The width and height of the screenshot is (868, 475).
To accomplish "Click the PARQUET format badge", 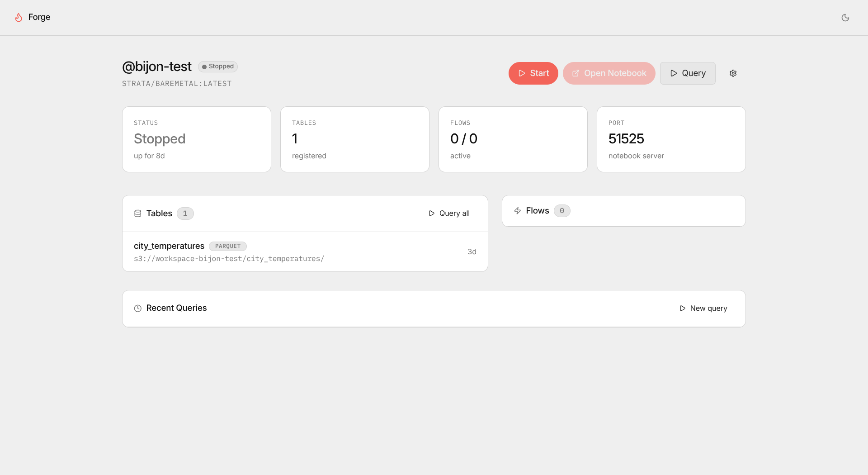I will click(228, 247).
